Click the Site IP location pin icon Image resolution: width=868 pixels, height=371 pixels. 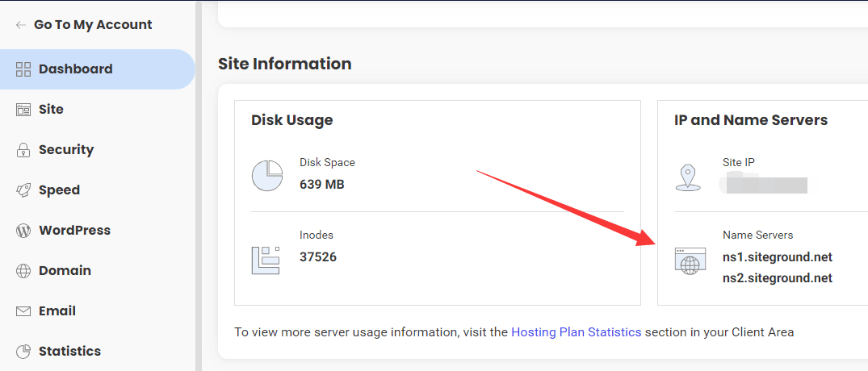click(687, 177)
